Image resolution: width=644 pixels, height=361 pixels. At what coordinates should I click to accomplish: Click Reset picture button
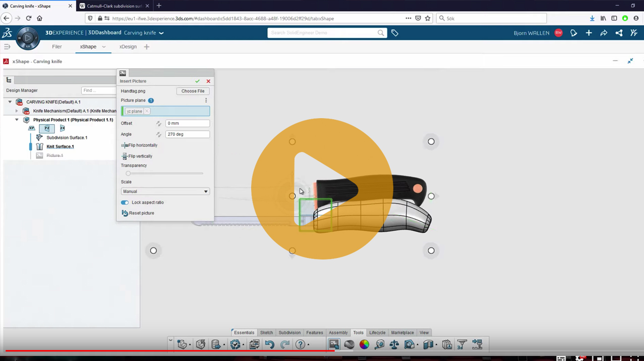138,213
